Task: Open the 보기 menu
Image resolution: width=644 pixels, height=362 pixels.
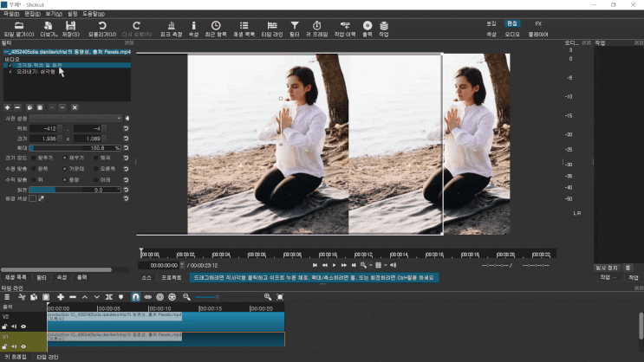Action: point(54,14)
